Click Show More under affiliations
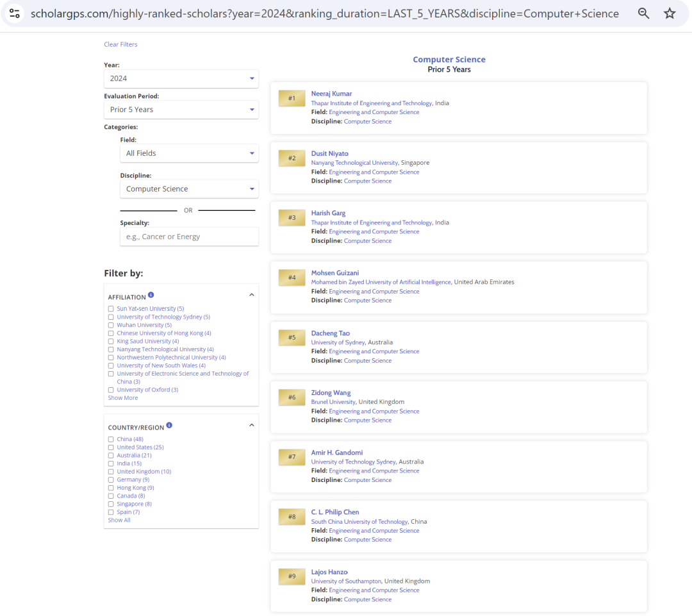Screen dimensions: 692x616 pyautogui.click(x=122, y=398)
